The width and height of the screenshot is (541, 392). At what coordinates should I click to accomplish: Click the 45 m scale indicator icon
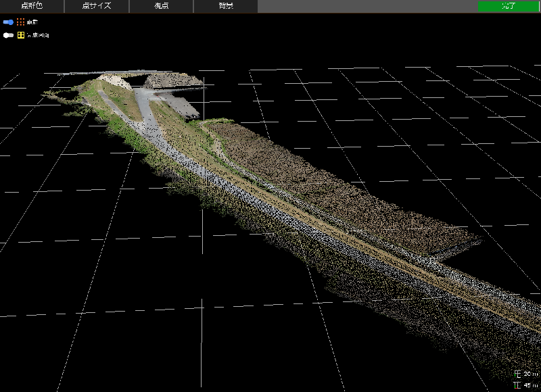518,385
